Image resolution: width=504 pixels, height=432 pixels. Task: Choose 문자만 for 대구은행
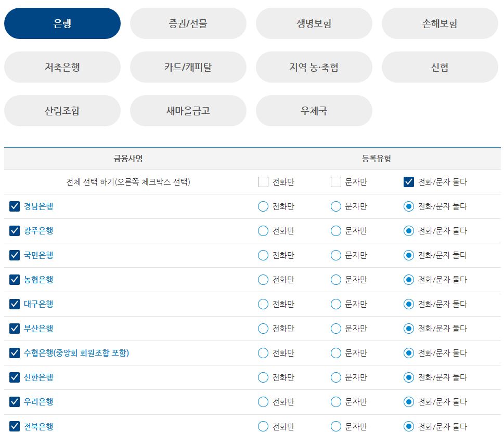tap(335, 304)
